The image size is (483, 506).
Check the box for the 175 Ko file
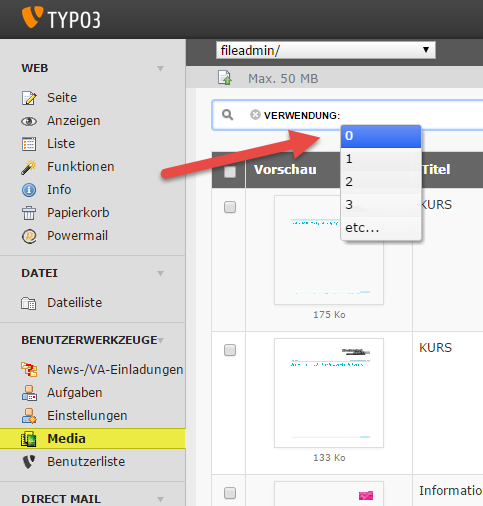coord(230,207)
